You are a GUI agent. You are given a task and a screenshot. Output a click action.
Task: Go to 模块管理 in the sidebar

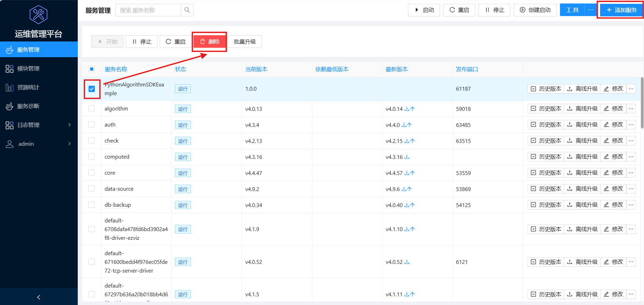[x=28, y=68]
